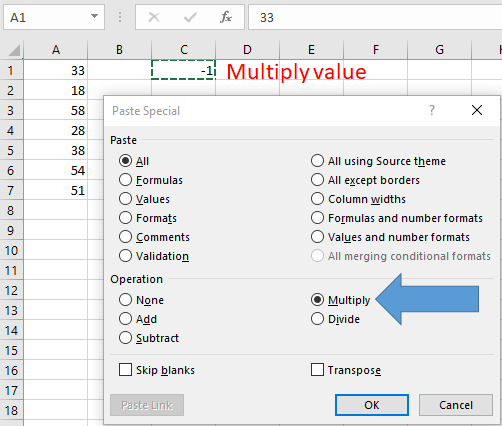The width and height of the screenshot is (502, 426).
Task: Choose the Subtract operation radio button
Action: click(x=149, y=338)
